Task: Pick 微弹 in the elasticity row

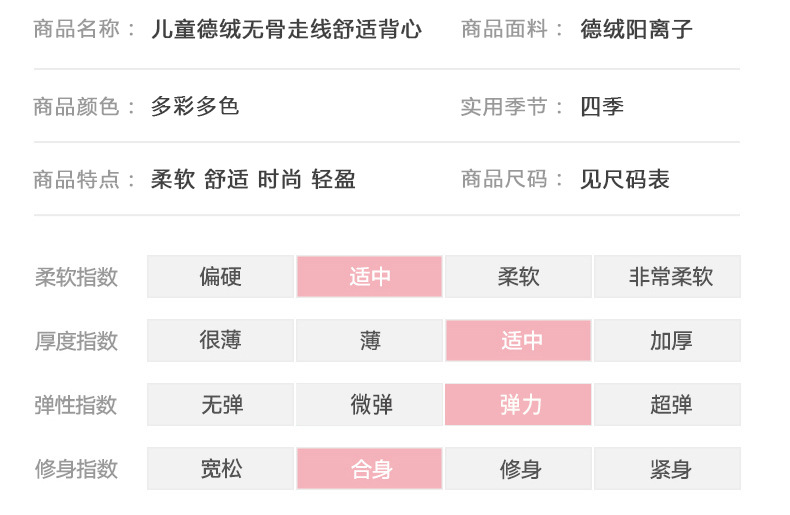Action: pyautogui.click(x=369, y=405)
